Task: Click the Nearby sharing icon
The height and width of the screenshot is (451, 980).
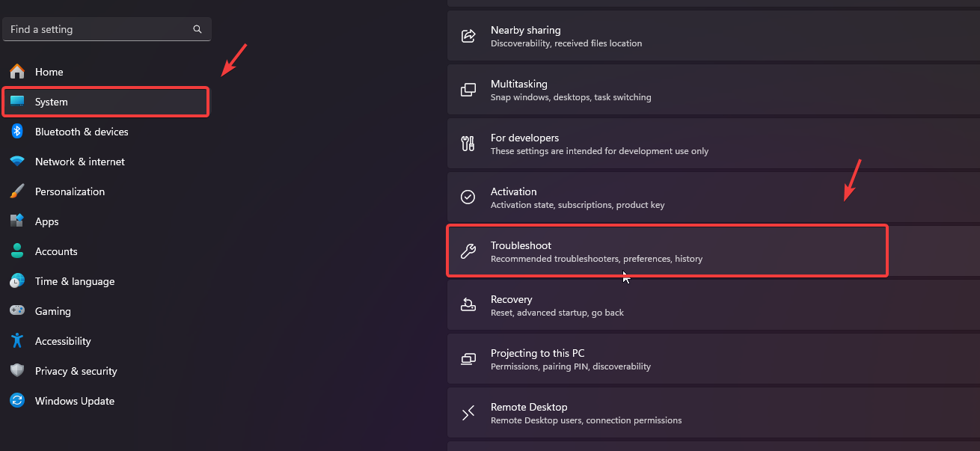Action: pyautogui.click(x=468, y=36)
